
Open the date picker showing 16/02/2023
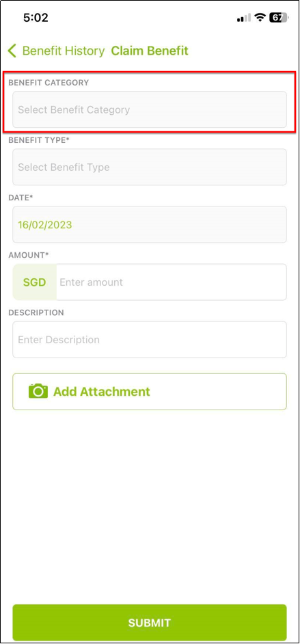click(150, 225)
